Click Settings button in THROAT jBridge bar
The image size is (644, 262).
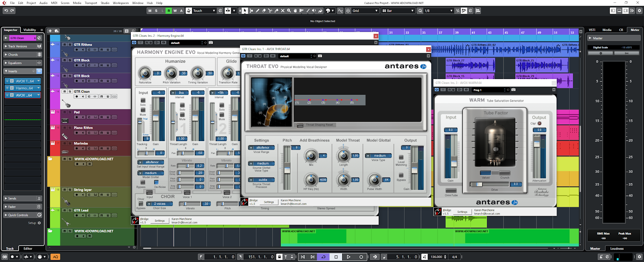269,202
